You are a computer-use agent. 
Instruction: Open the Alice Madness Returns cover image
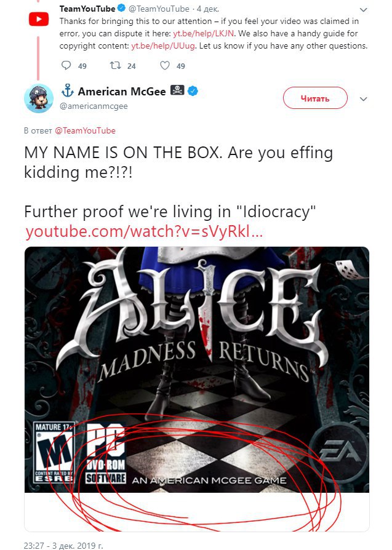click(x=196, y=370)
